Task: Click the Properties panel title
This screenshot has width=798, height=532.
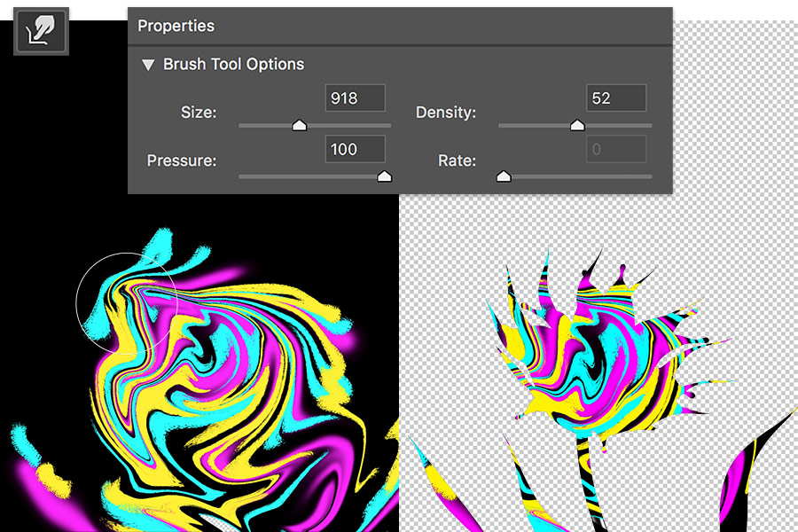Action: (176, 26)
